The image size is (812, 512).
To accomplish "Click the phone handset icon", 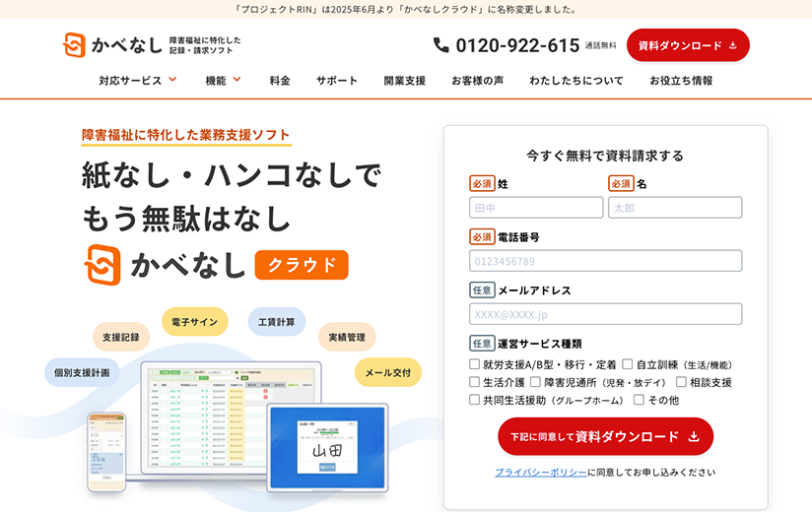I will coord(441,45).
